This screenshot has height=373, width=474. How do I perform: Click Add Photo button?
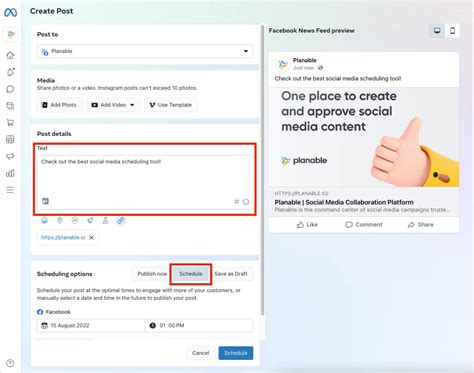click(x=59, y=105)
